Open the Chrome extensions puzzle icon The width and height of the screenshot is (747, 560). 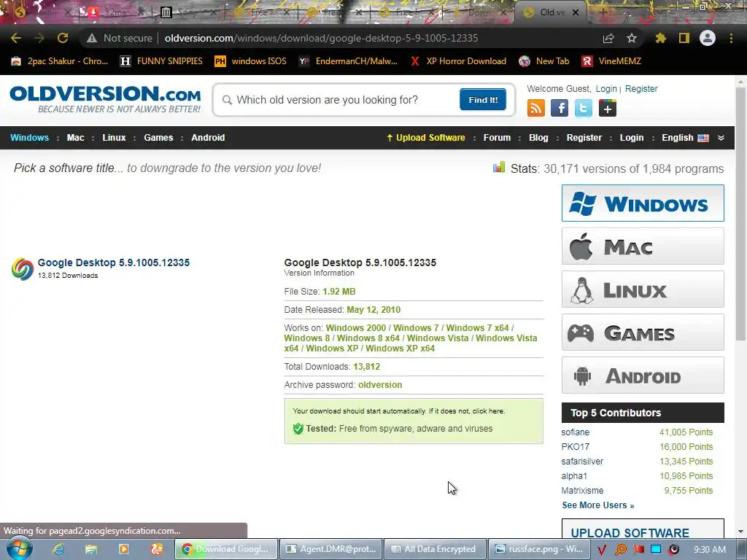pos(661,38)
